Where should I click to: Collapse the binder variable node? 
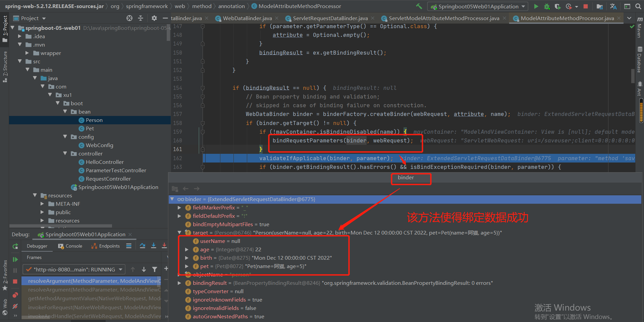172,199
